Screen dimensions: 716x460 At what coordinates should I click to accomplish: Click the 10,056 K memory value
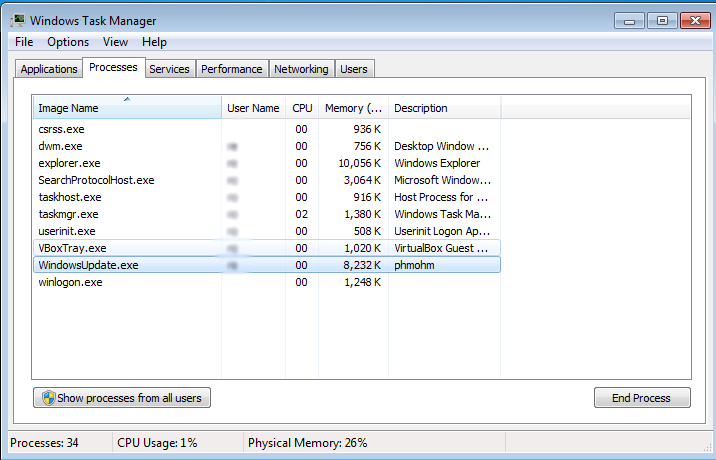(360, 163)
